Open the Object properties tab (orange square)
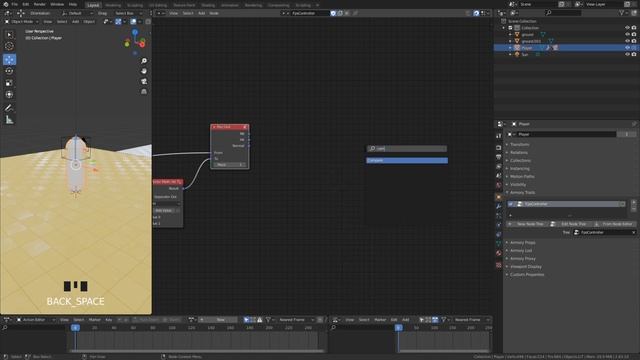This screenshot has width=640, height=360. click(498, 197)
